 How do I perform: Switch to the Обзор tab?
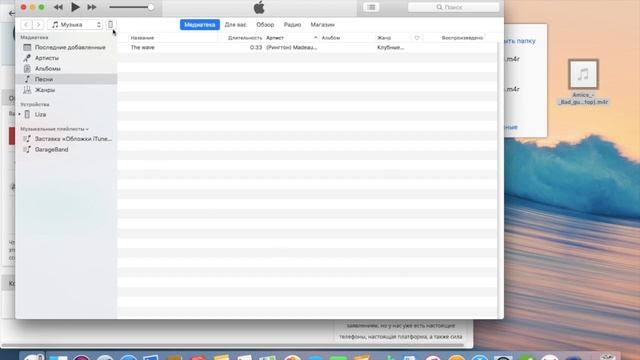pyautogui.click(x=265, y=24)
